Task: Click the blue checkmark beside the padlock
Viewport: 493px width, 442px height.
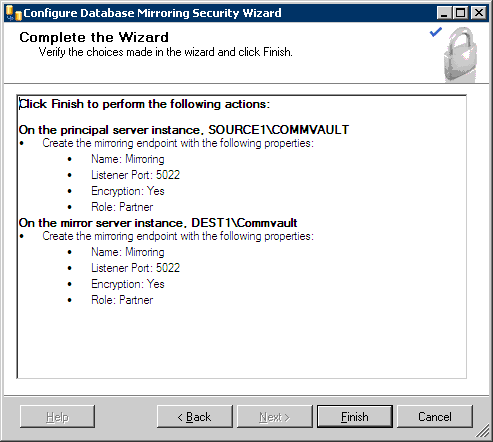Action: 436,32
